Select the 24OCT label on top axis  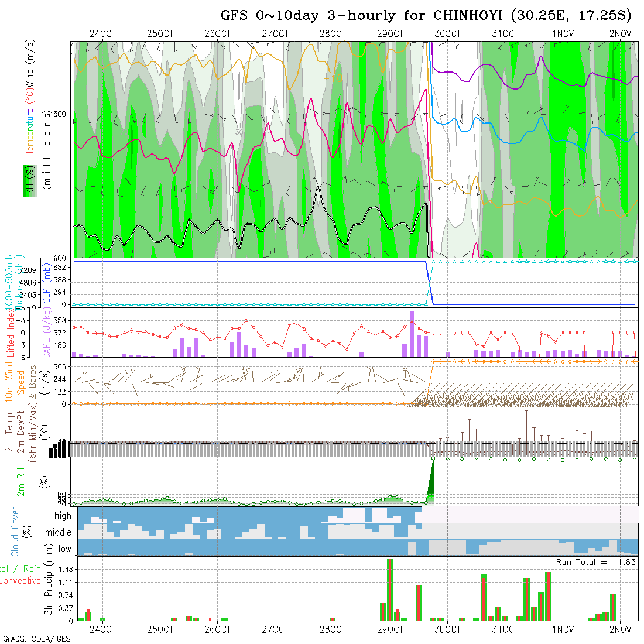click(102, 34)
